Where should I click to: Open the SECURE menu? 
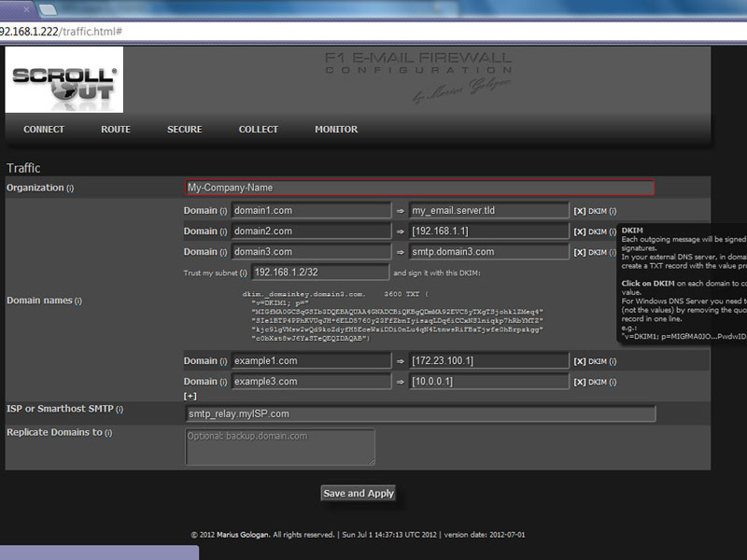tap(184, 130)
